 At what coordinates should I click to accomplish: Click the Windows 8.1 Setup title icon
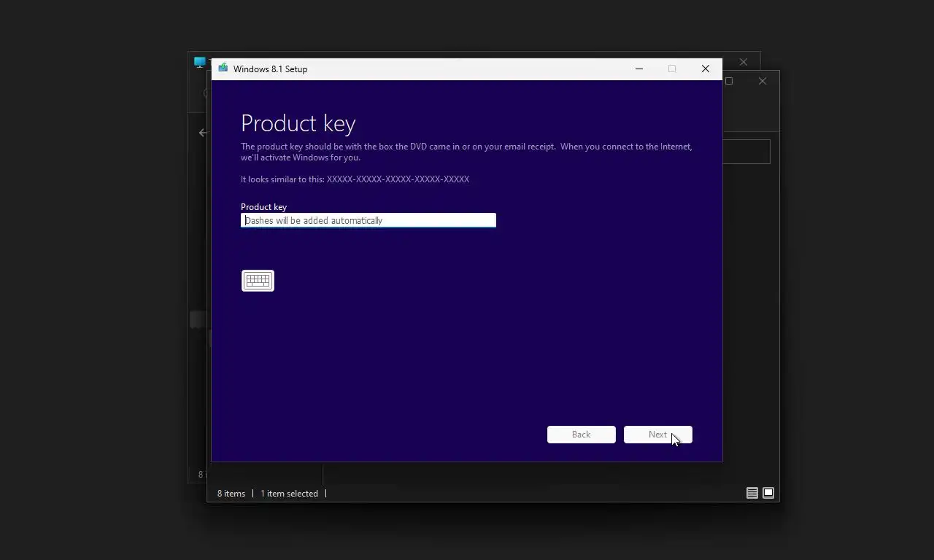(x=223, y=69)
